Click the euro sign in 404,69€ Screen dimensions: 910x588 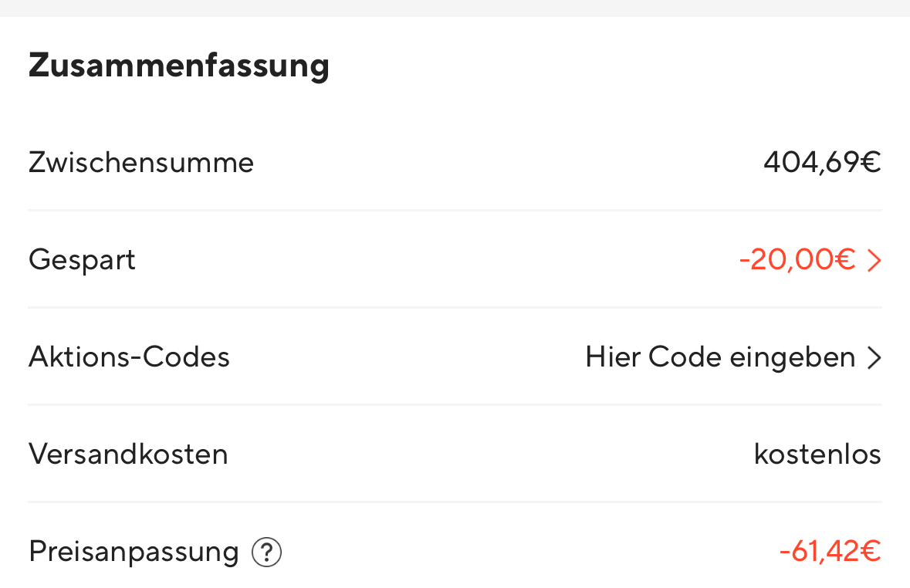coord(871,163)
